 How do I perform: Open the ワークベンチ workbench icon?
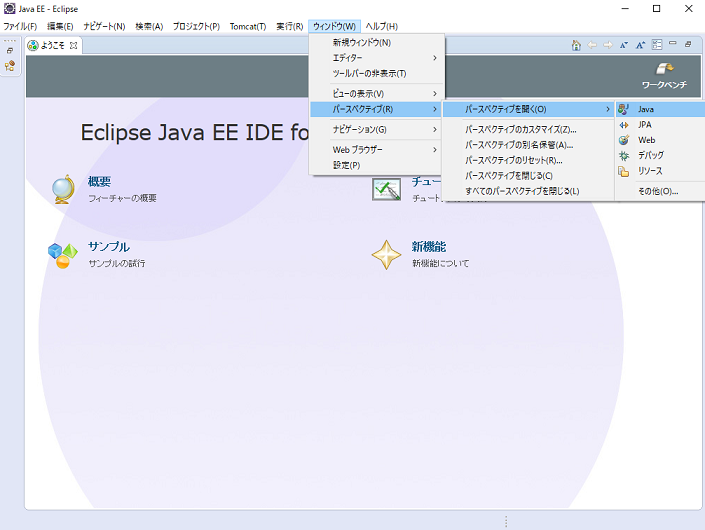click(x=664, y=76)
